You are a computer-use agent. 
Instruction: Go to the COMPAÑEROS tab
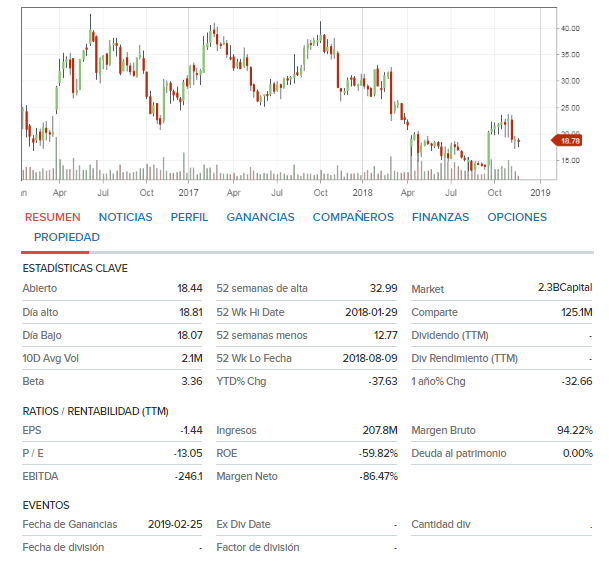353,217
